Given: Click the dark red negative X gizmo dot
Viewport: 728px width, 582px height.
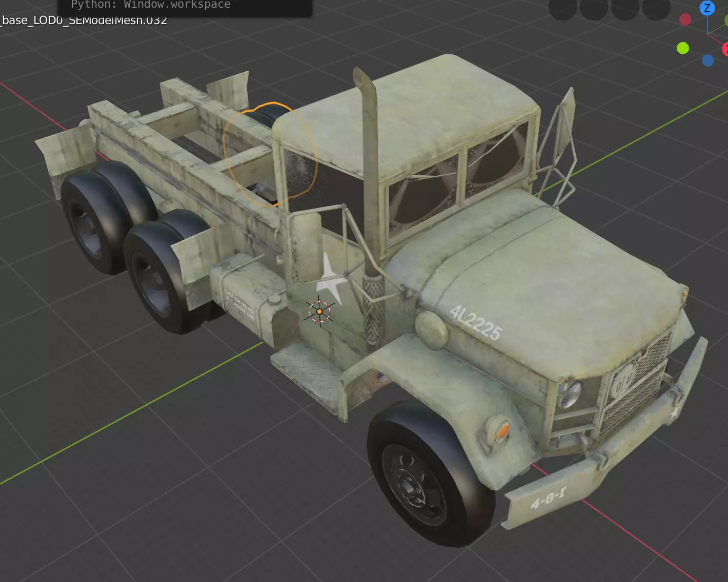Looking at the screenshot, I should click(x=685, y=19).
